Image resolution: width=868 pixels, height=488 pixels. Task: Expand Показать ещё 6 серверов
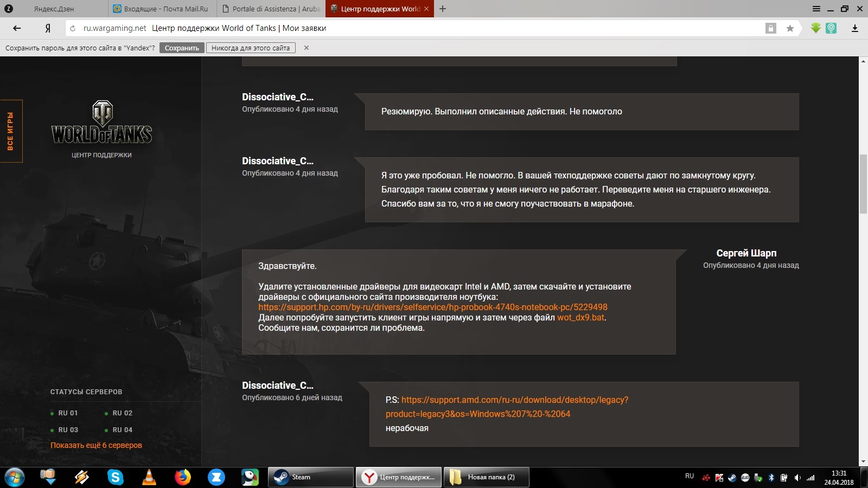(96, 445)
